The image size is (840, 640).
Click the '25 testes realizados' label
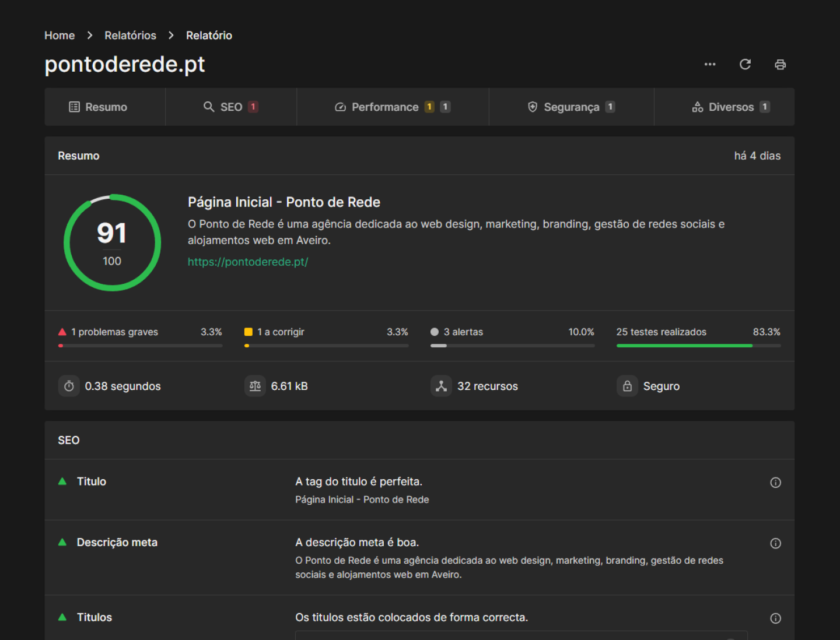(x=661, y=332)
